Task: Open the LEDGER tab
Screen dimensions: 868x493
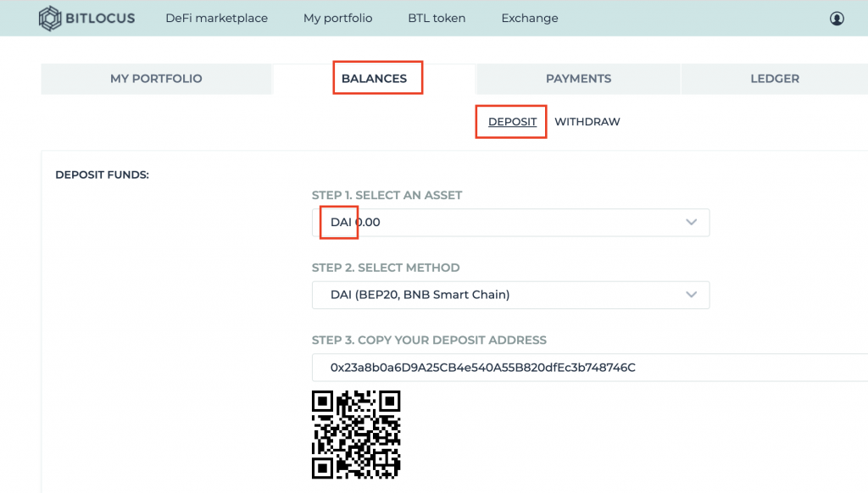Action: click(775, 79)
